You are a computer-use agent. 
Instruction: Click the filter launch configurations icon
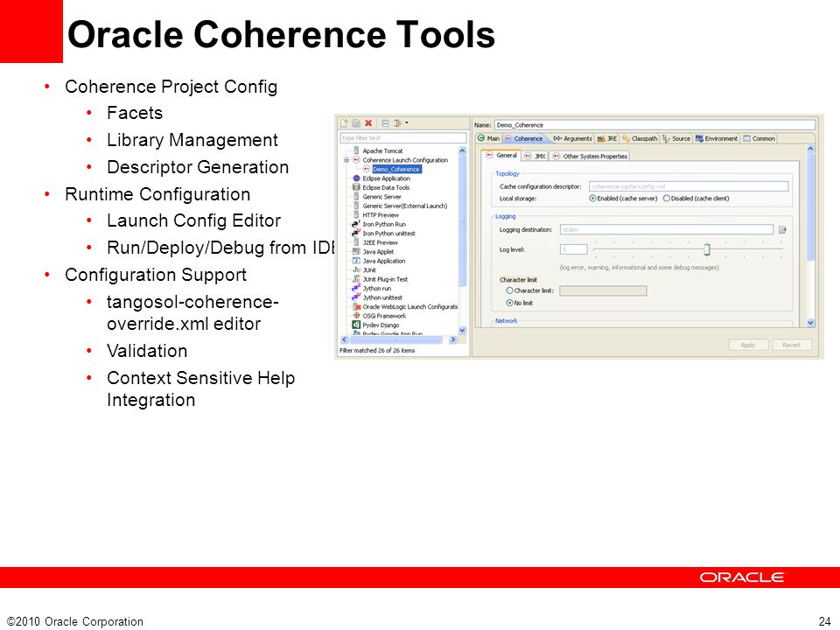[397, 123]
